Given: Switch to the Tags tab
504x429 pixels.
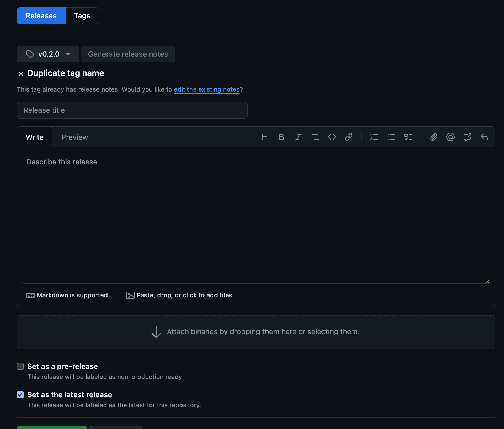Looking at the screenshot, I should pos(82,16).
